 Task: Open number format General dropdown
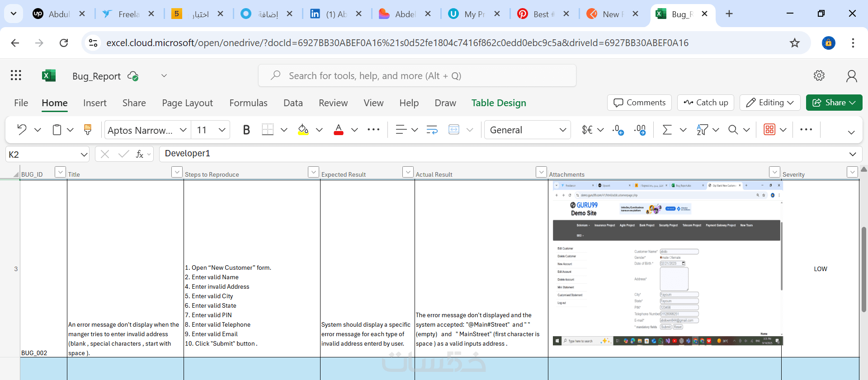click(563, 130)
